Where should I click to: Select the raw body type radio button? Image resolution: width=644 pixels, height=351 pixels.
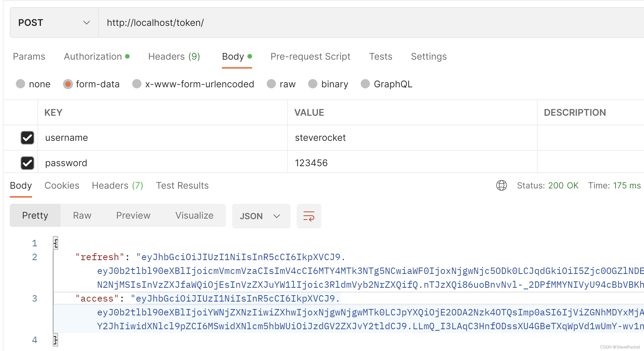(x=271, y=84)
